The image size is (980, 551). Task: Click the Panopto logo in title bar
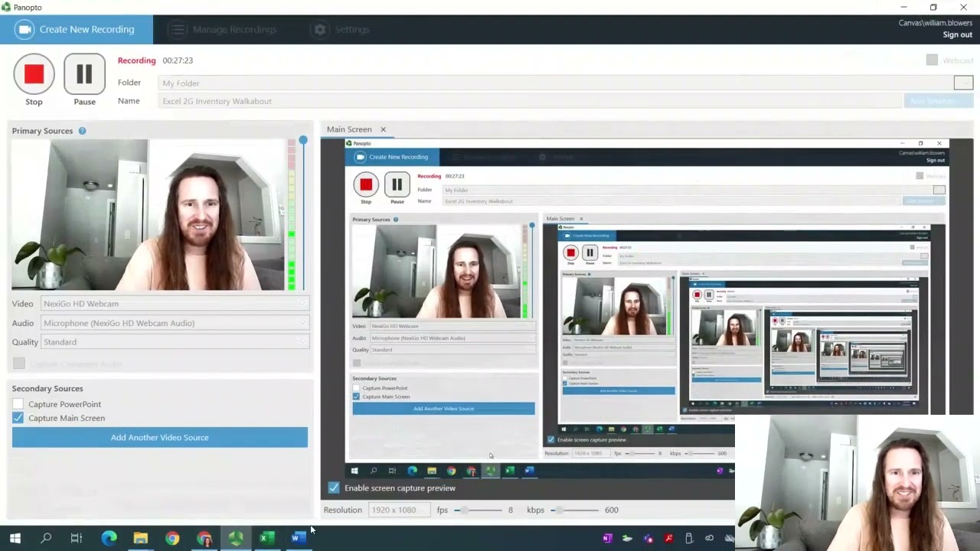coord(7,7)
